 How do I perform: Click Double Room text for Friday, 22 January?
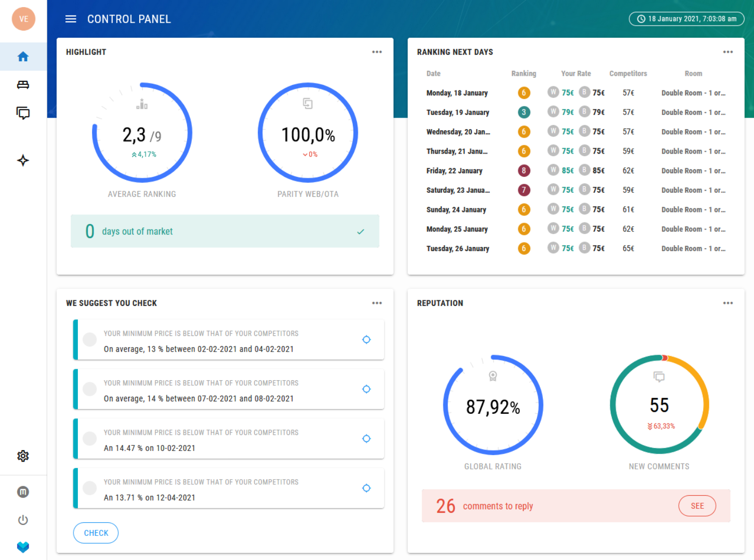tap(693, 171)
